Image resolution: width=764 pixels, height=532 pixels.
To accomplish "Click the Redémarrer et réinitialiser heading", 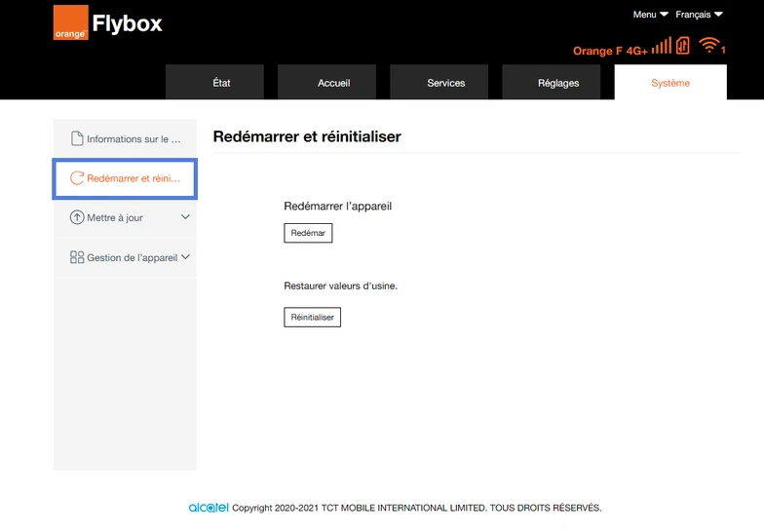I will 307,136.
